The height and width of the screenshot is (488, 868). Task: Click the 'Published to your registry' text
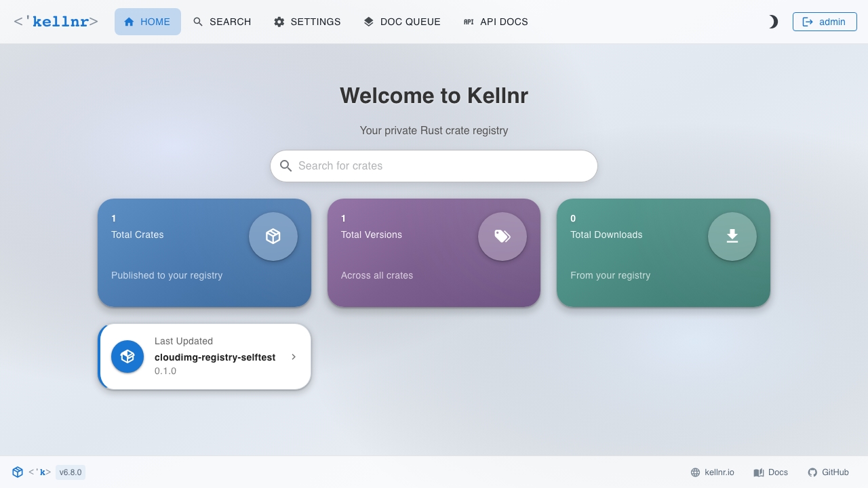click(x=167, y=275)
